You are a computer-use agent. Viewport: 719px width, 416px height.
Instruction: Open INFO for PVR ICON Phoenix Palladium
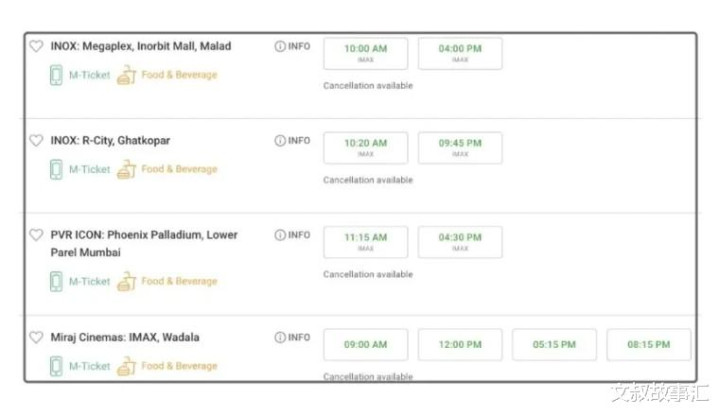[x=293, y=235]
